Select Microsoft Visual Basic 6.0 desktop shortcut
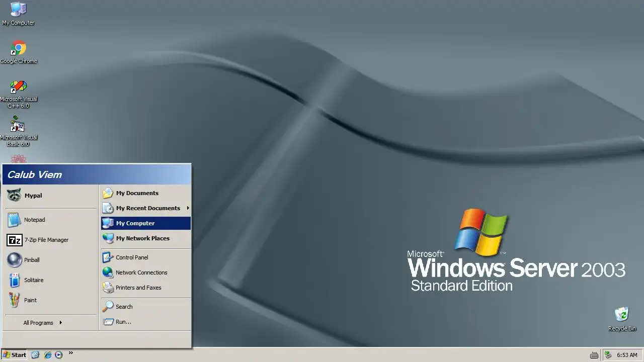Screen dimensions: 644x362 click(19, 132)
